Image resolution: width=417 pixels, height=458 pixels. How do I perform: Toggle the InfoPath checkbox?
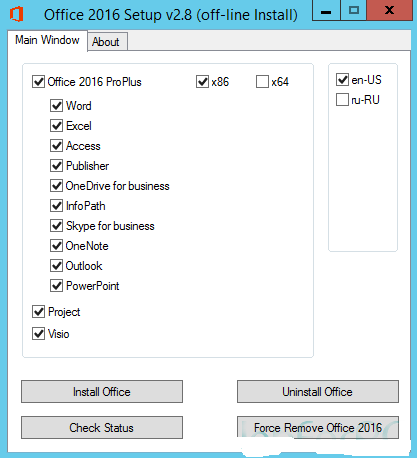point(57,206)
